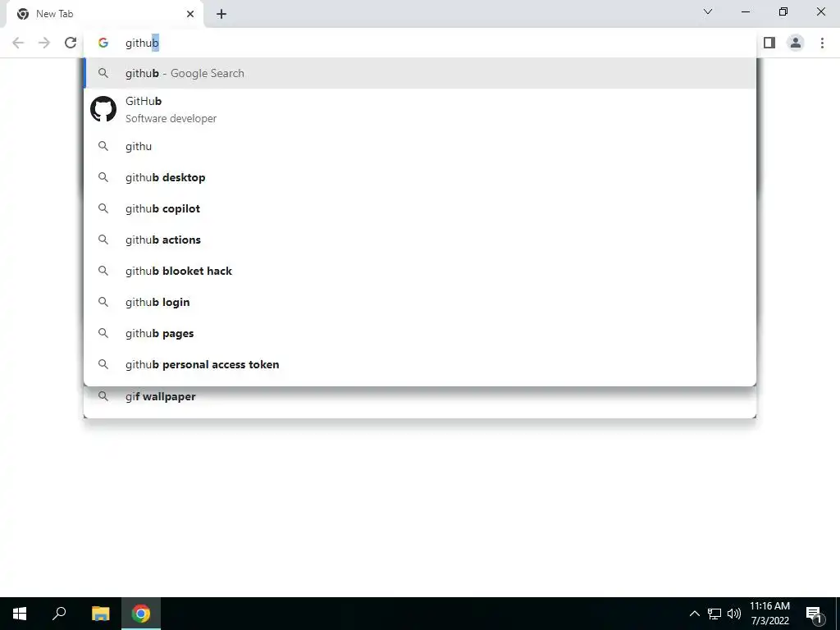This screenshot has width=840, height=630.
Task: Select the 'gif wallpaper' suggestion
Action: point(420,397)
